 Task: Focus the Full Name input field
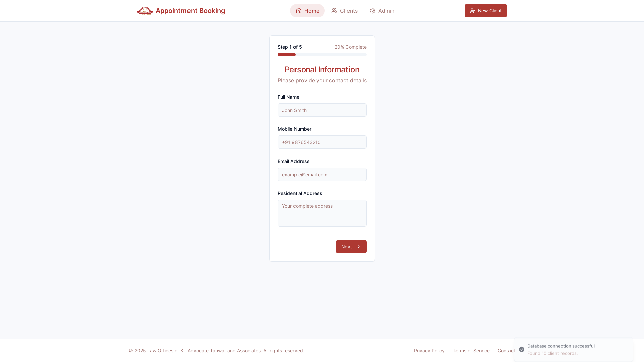click(322, 110)
